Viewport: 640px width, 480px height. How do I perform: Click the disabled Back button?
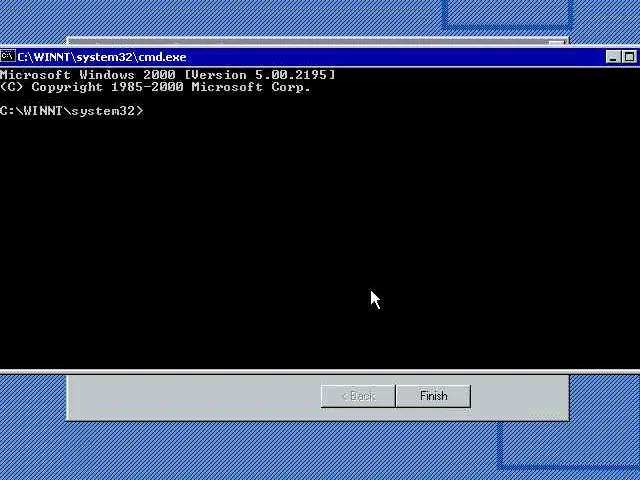(358, 396)
